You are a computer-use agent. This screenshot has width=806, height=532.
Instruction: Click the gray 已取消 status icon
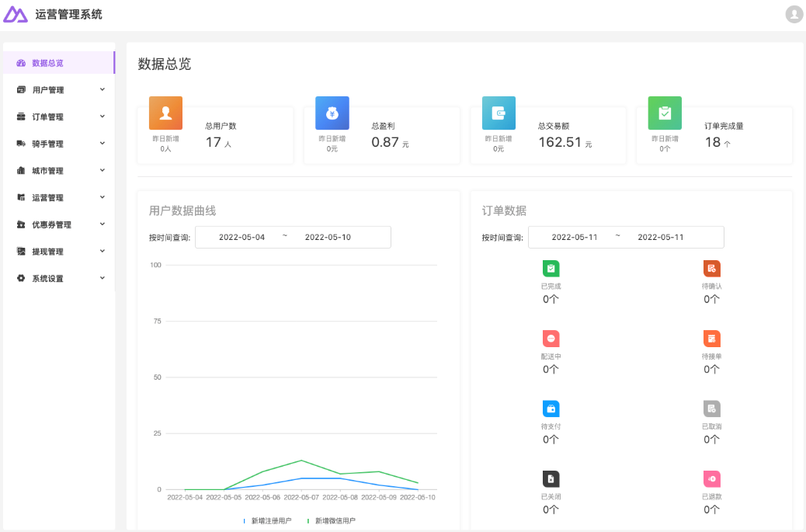[711, 408]
